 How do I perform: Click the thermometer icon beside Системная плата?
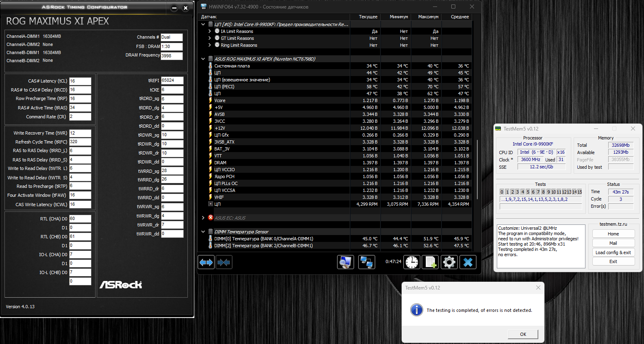(x=211, y=66)
